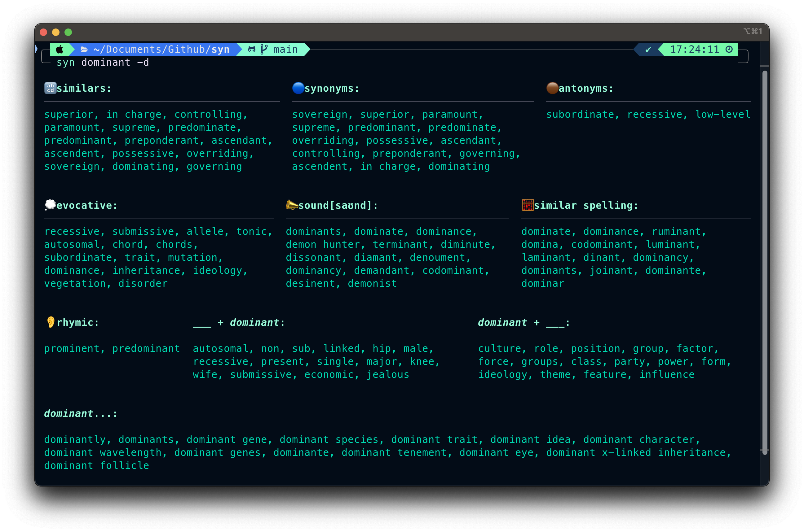The image size is (804, 532).
Task: Click the thought bubble beside evocative heading
Action: pyautogui.click(x=50, y=205)
